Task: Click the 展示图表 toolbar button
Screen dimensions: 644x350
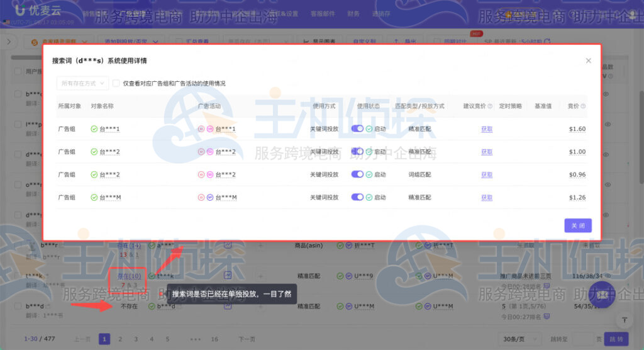Action: [x=319, y=42]
